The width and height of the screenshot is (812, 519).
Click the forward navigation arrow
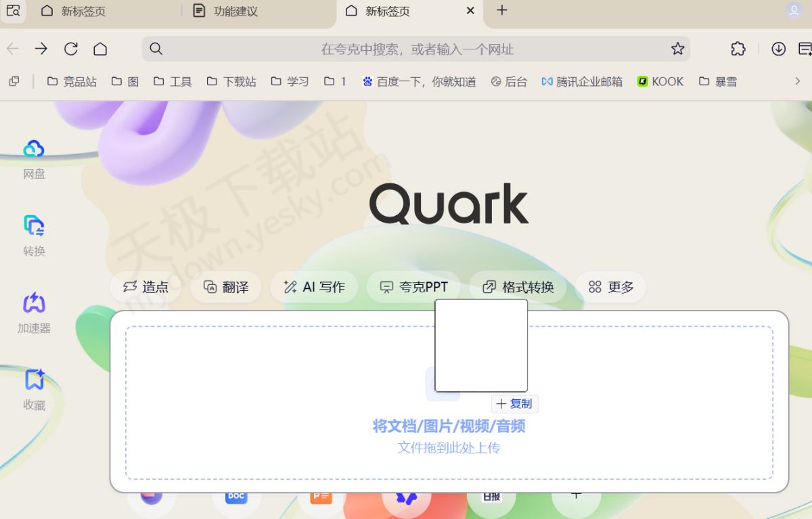(x=41, y=49)
